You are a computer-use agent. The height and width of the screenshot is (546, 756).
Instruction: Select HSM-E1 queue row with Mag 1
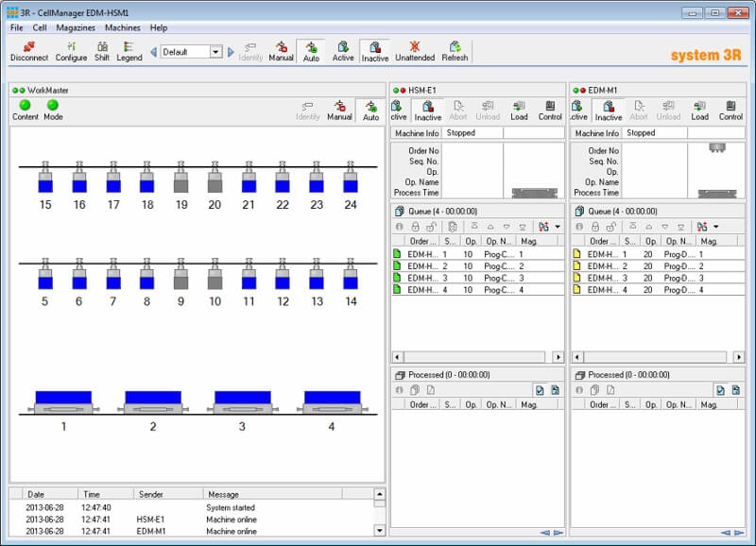click(477, 254)
